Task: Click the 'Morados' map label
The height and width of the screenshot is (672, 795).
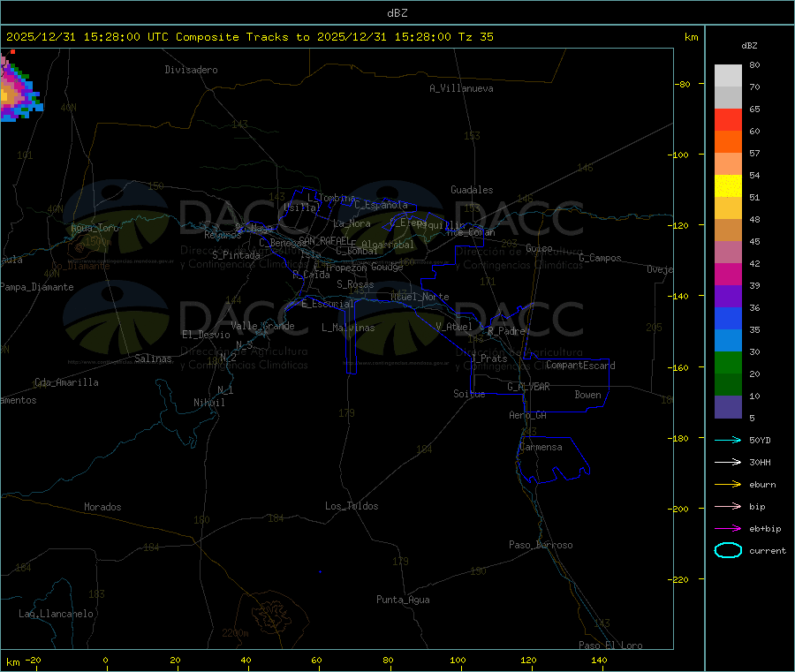Action: (102, 507)
